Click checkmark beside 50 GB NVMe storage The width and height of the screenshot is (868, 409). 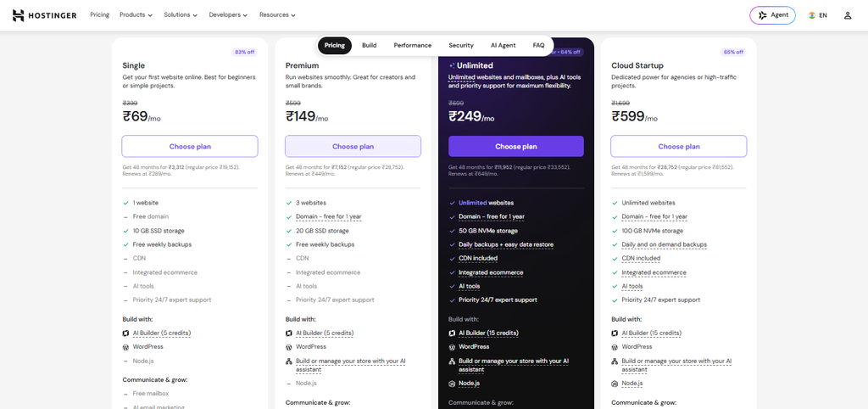pyautogui.click(x=452, y=231)
